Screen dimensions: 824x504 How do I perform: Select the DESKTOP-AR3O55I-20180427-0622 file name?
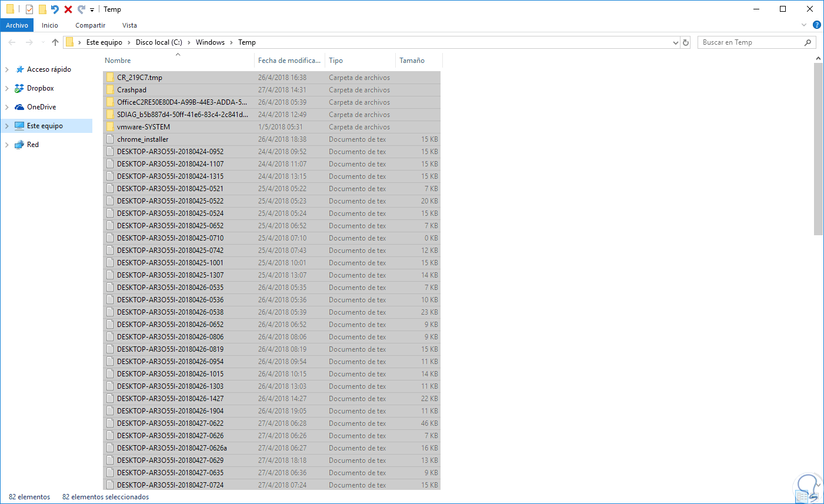pos(170,423)
